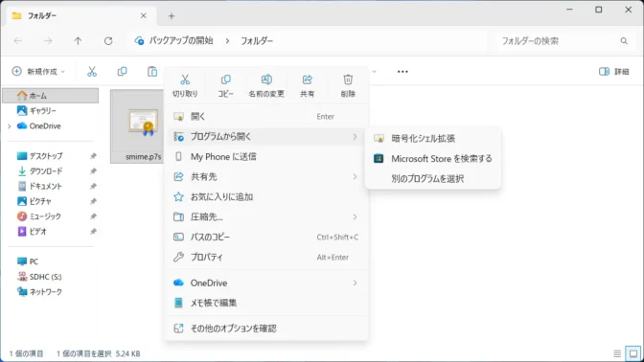The height and width of the screenshot is (362, 644).
Task: Go back with the left arrow
Action: (18, 41)
